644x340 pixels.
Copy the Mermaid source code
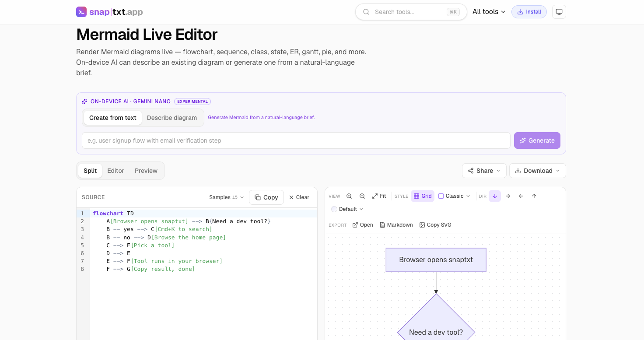266,197
